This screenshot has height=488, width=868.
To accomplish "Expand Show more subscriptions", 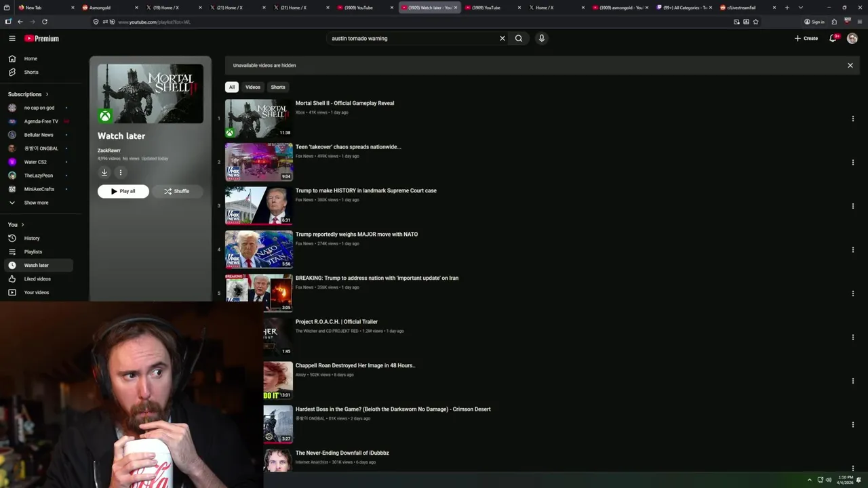I will coord(39,203).
